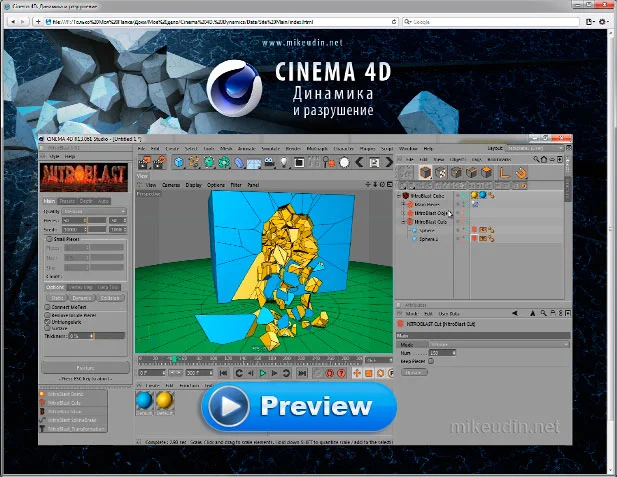The image size is (617, 477).
Task: Open the MoGraph menu
Action: (317, 148)
